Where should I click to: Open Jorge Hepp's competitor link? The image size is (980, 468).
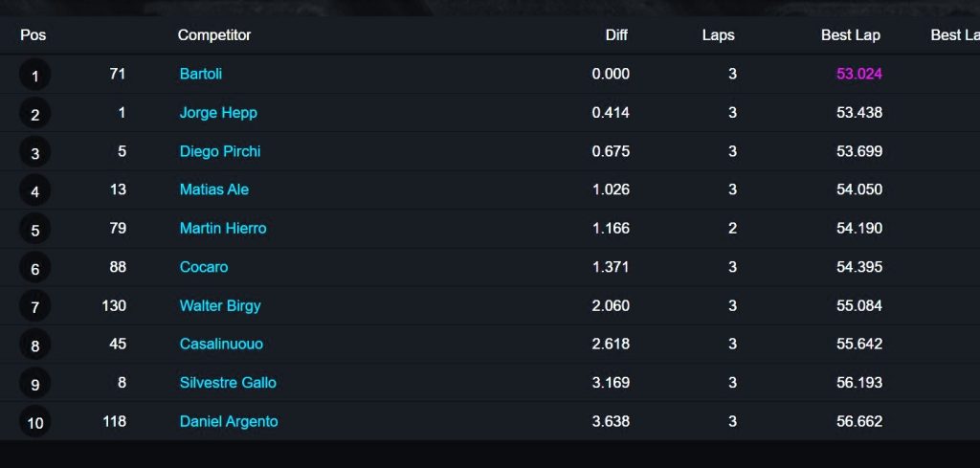pos(218,113)
